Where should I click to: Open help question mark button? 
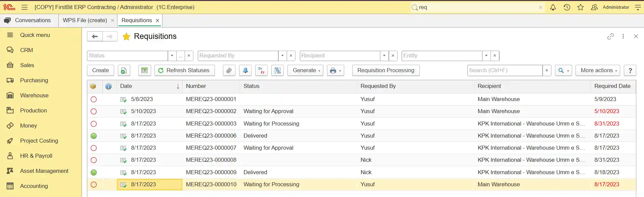630,70
